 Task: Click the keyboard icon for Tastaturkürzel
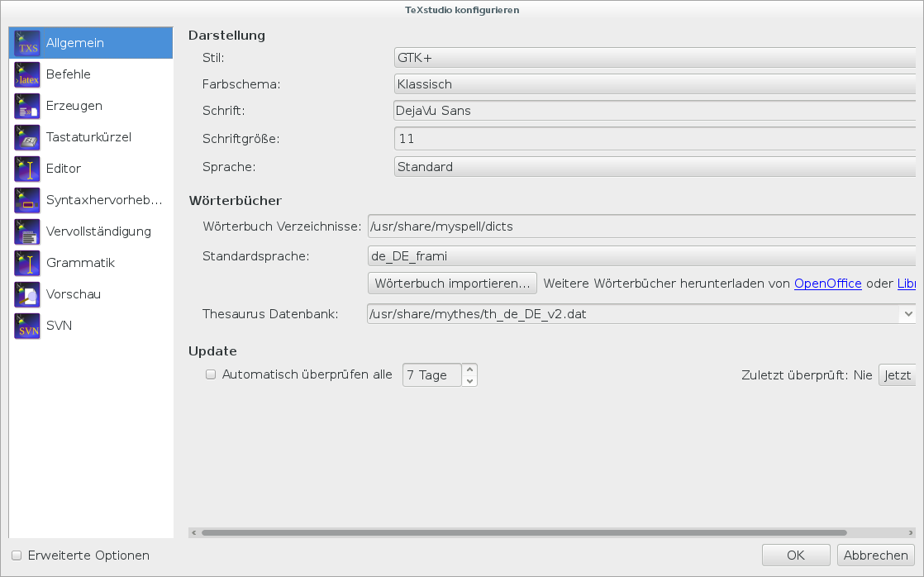tap(27, 137)
